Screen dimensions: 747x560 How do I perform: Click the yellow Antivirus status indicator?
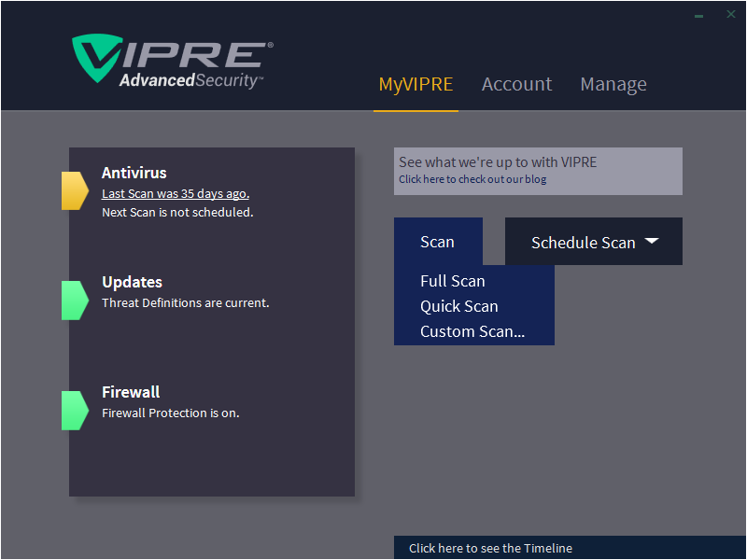(75, 191)
